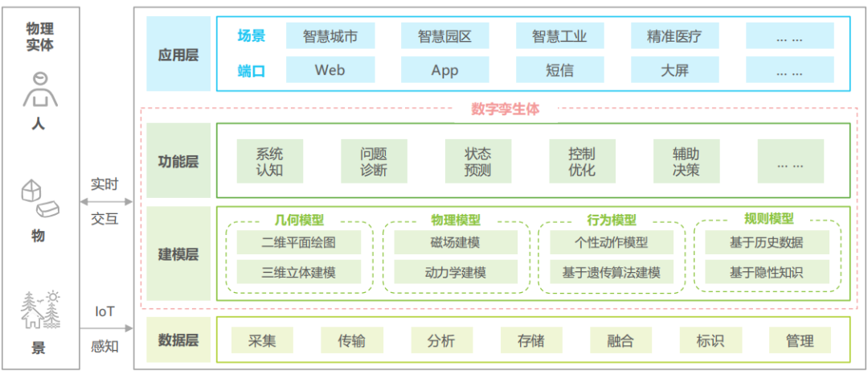
Task: Choose the 辅助决策 function block
Action: (686, 161)
